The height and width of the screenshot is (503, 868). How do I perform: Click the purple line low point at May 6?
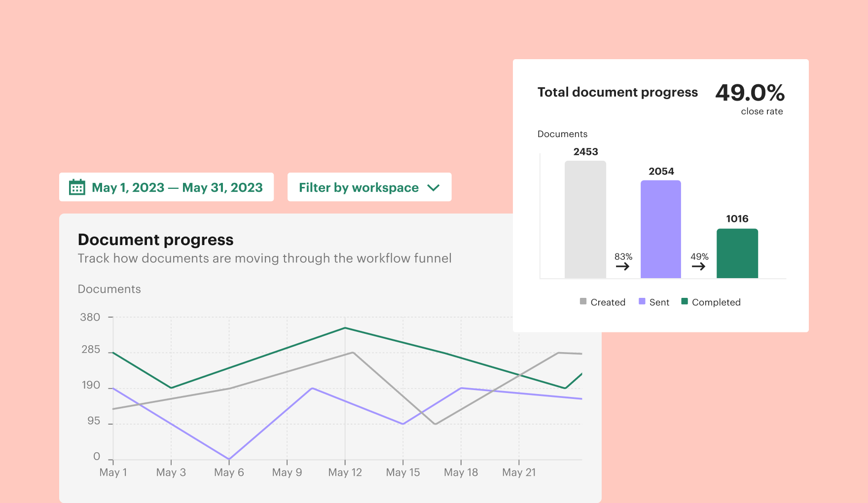coord(229,459)
